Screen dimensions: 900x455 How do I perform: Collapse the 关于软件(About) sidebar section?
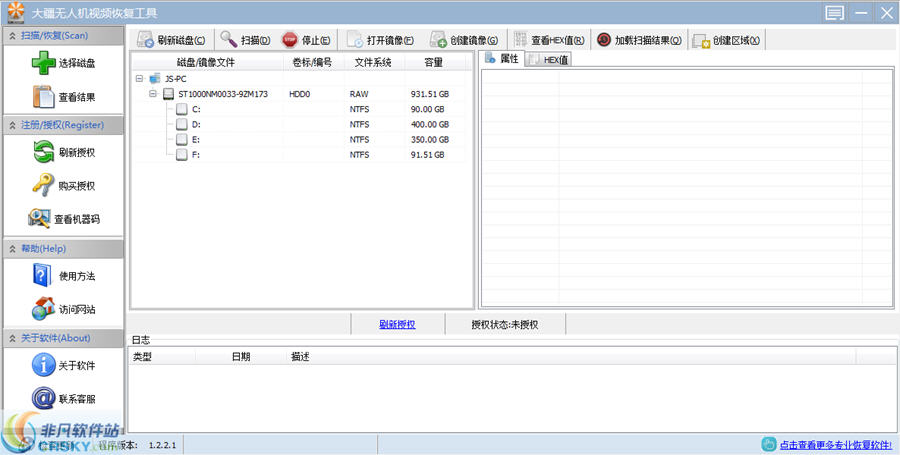tap(13, 338)
